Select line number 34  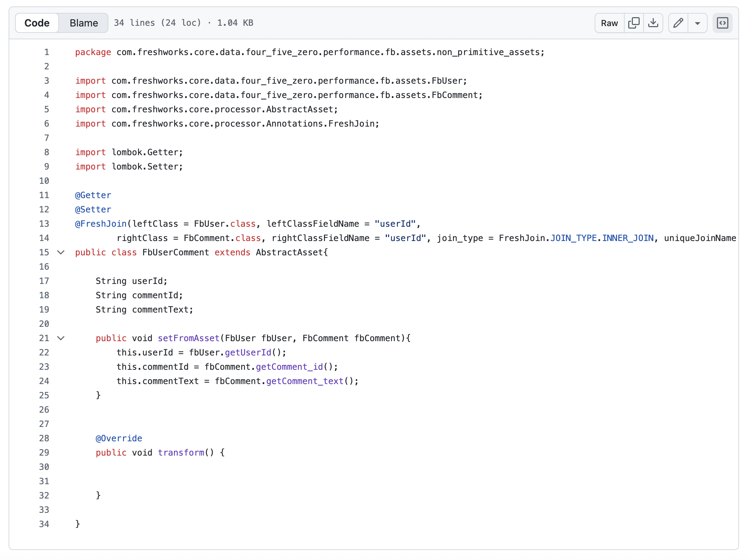pyautogui.click(x=44, y=524)
